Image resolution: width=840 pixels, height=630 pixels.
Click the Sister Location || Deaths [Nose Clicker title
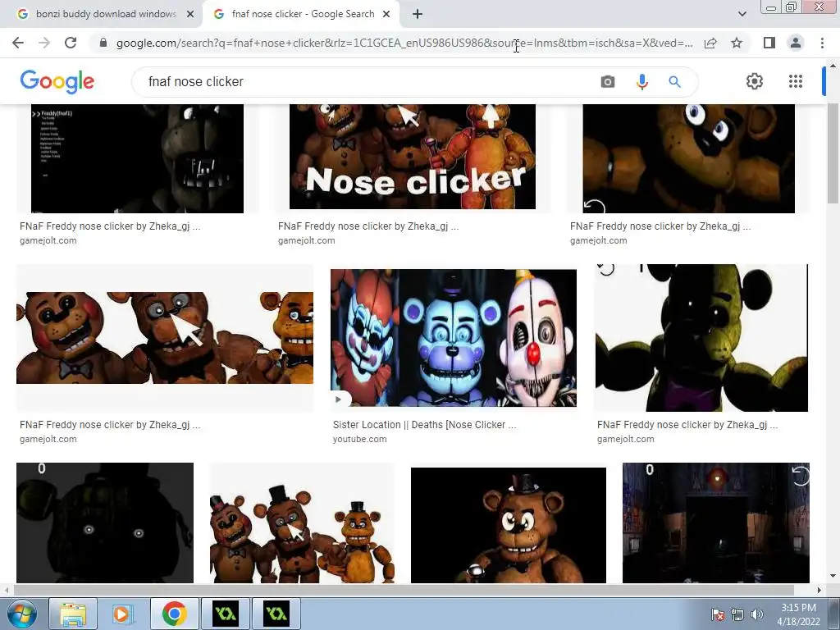[424, 425]
